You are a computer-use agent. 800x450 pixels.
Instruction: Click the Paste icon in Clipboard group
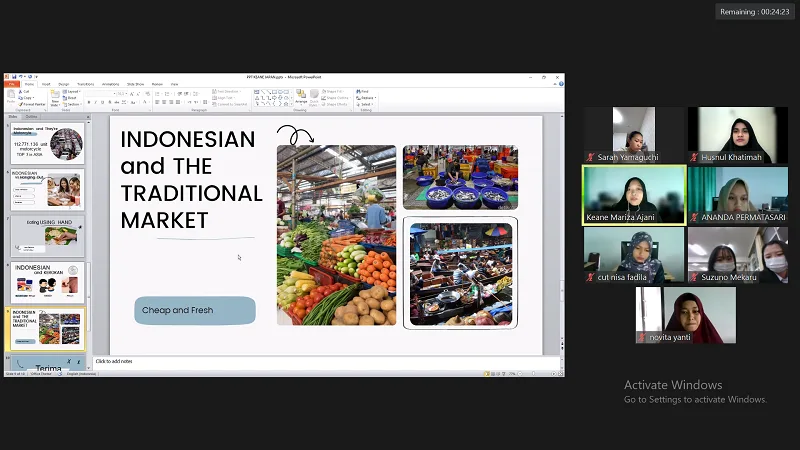(x=11, y=96)
